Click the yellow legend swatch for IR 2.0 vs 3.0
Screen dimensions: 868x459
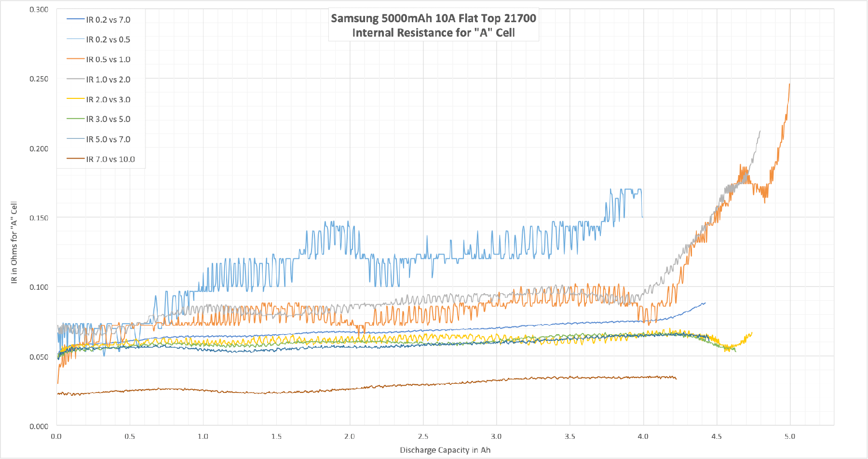coord(75,99)
